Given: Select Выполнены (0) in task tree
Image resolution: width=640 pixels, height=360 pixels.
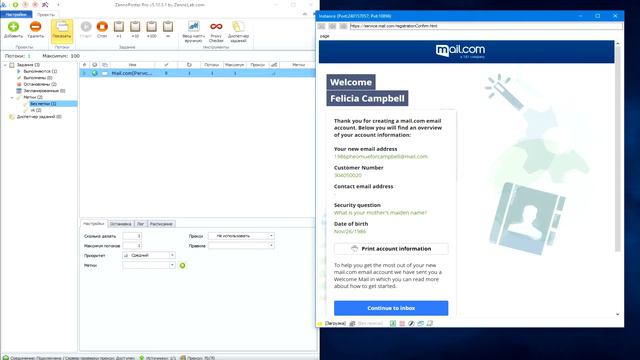Looking at the screenshot, I should 38,78.
